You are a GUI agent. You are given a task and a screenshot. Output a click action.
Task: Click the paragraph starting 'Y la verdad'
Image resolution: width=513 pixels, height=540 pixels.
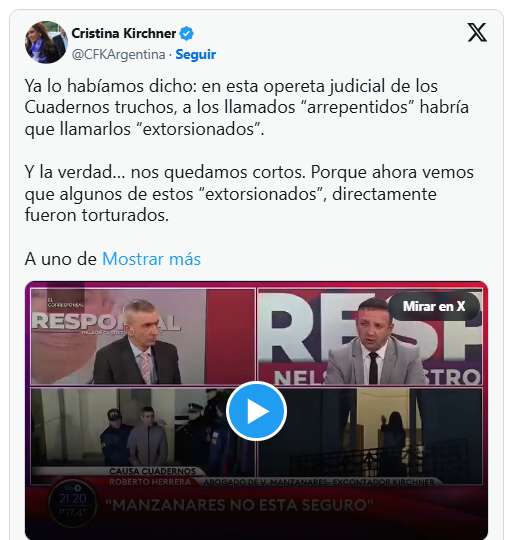[x=249, y=194]
